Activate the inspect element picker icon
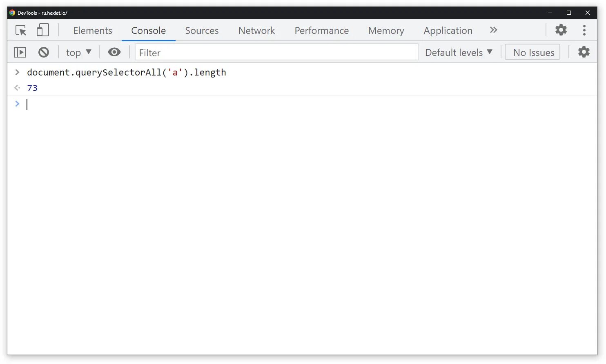This screenshot has height=364, width=606. tap(21, 31)
